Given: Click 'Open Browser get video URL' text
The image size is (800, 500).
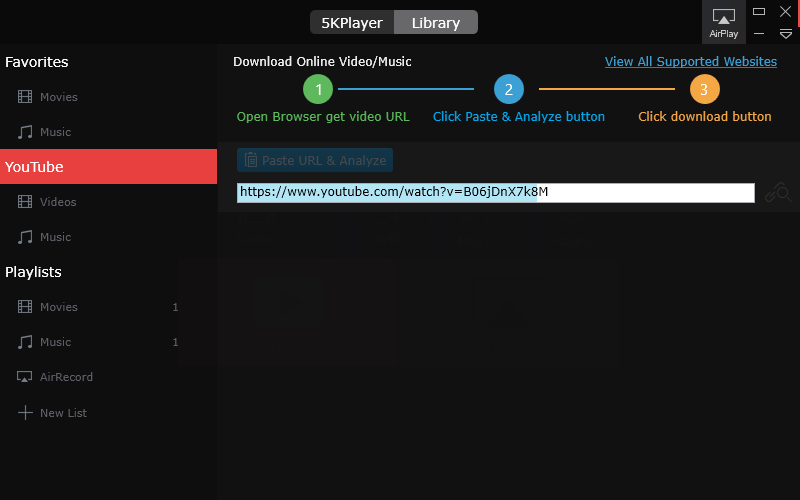Looking at the screenshot, I should pos(323,117).
